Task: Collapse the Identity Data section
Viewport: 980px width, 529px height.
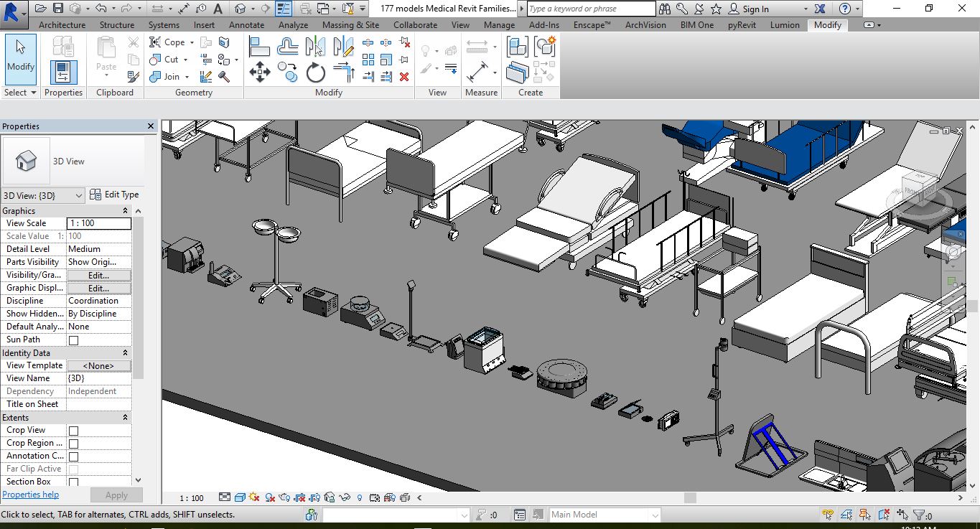Action: click(125, 353)
